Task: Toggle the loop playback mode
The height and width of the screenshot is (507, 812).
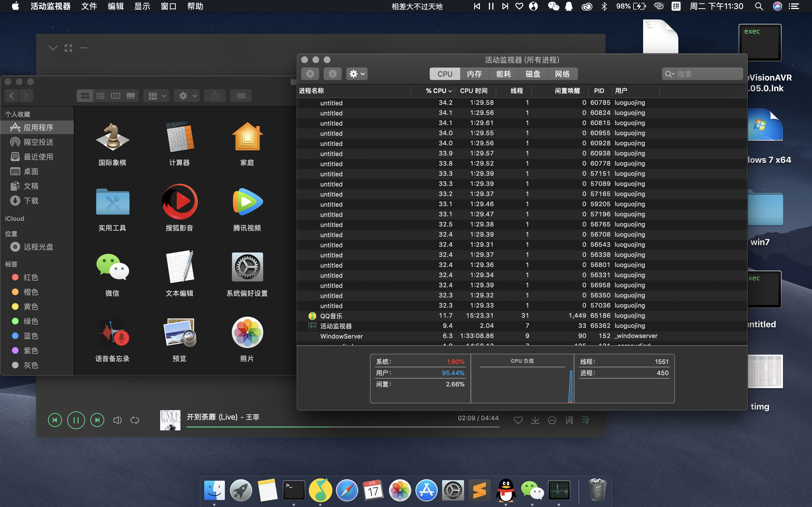Action: 135,420
